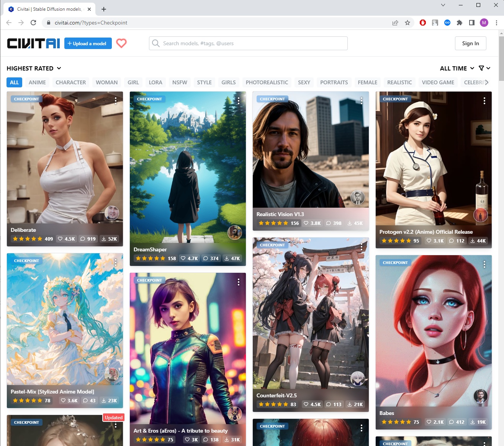This screenshot has height=446, width=504.
Task: Open the browser extensions puzzle icon
Action: (460, 23)
